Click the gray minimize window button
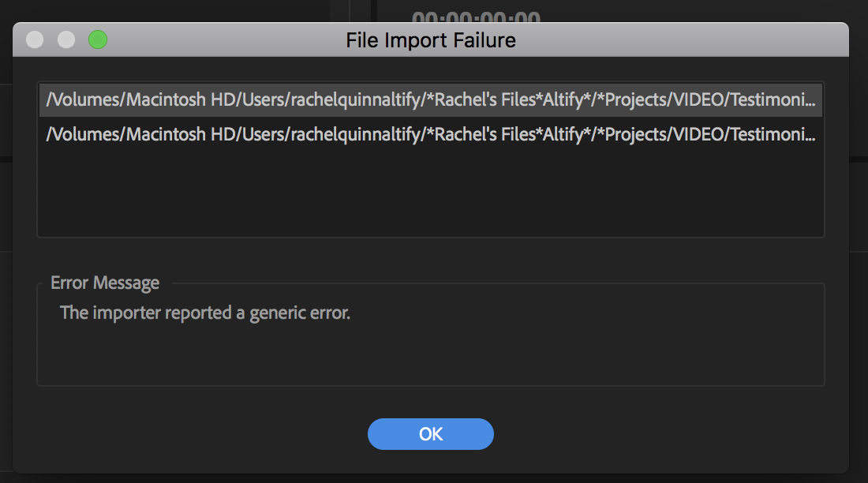Screen dimensions: 868x483 [66, 39]
